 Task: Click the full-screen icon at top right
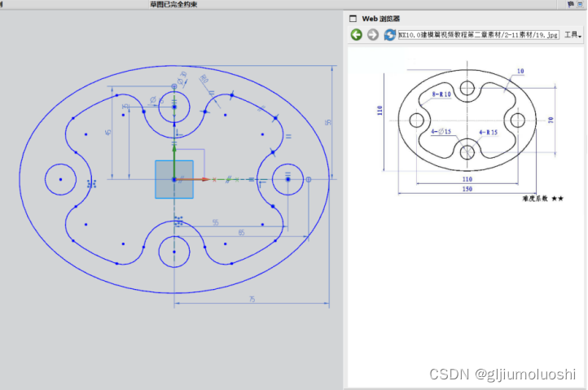[580, 4]
